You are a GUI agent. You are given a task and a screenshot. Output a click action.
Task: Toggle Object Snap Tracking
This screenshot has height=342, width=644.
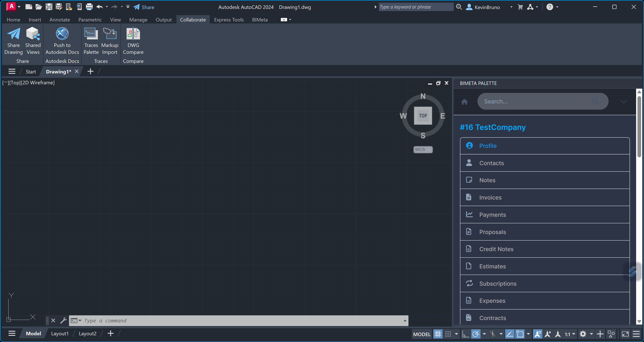click(x=510, y=334)
